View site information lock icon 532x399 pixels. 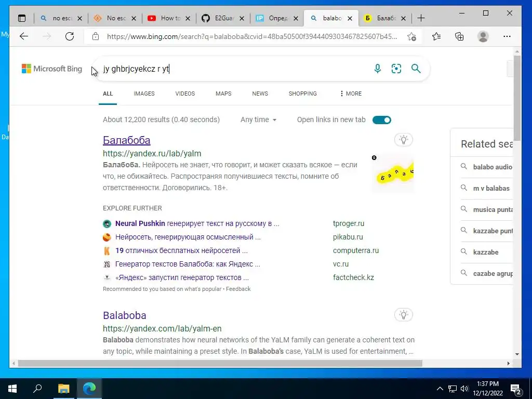coord(96,36)
